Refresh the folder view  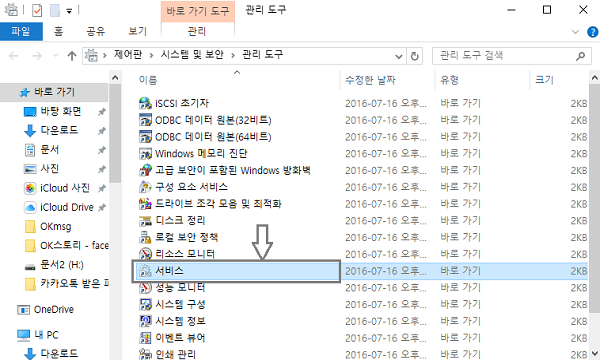(x=414, y=56)
